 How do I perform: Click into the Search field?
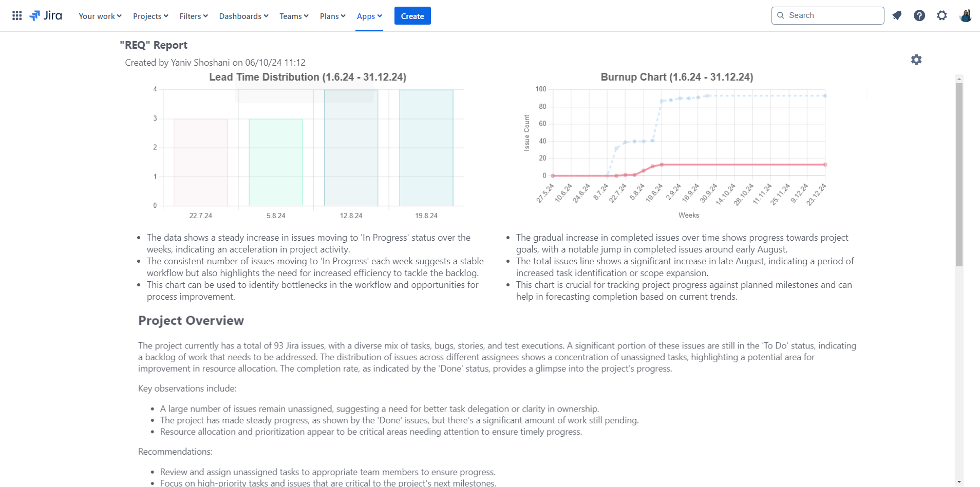coord(832,15)
